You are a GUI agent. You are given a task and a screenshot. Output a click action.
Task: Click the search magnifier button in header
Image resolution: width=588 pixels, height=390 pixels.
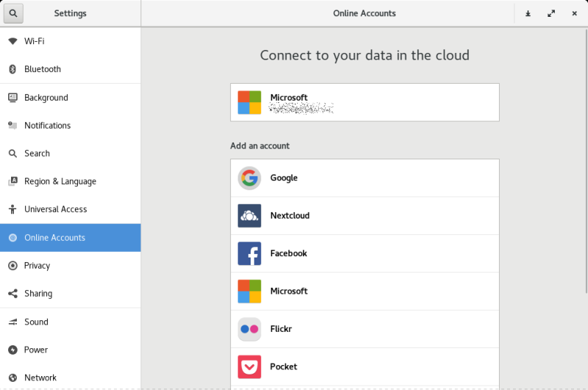coord(13,13)
